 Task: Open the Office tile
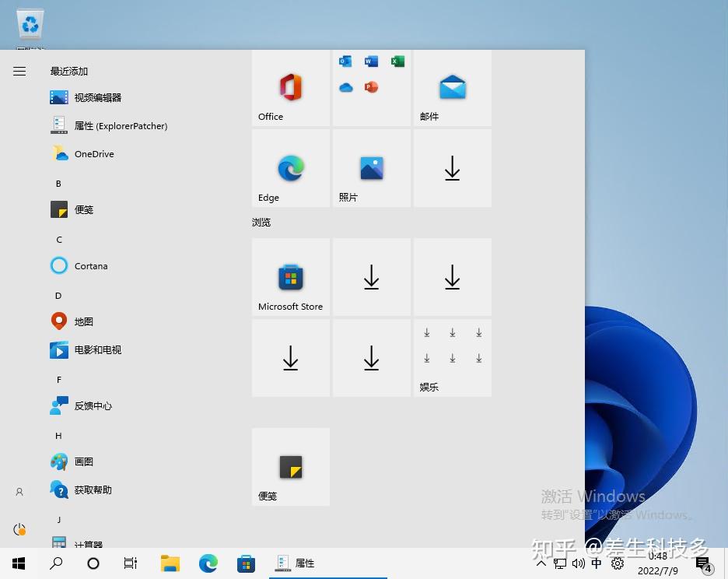[290, 88]
